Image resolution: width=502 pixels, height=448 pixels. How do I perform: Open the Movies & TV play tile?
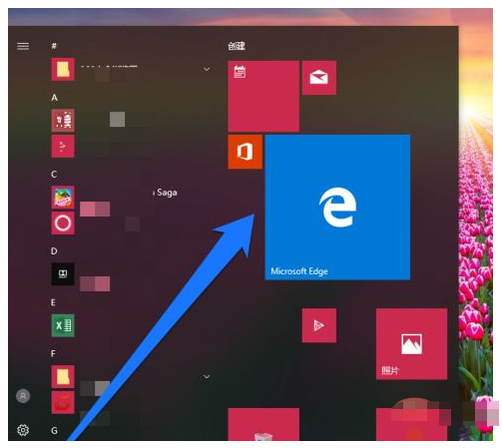(x=318, y=325)
